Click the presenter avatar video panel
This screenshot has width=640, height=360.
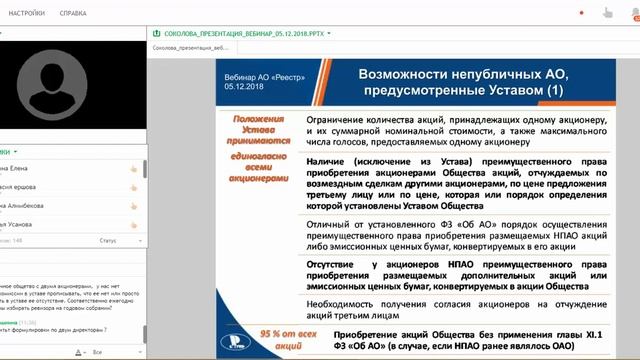(x=73, y=85)
